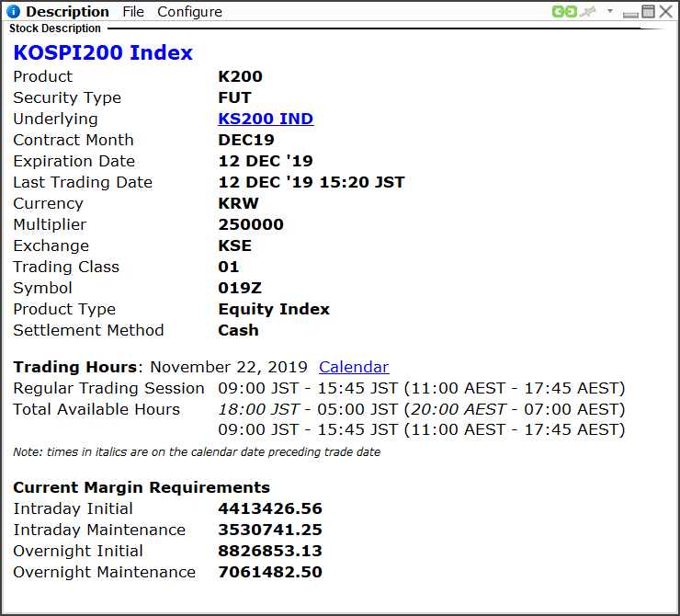This screenshot has height=616, width=680.
Task: Click the Underlying field label
Action: [x=55, y=119]
